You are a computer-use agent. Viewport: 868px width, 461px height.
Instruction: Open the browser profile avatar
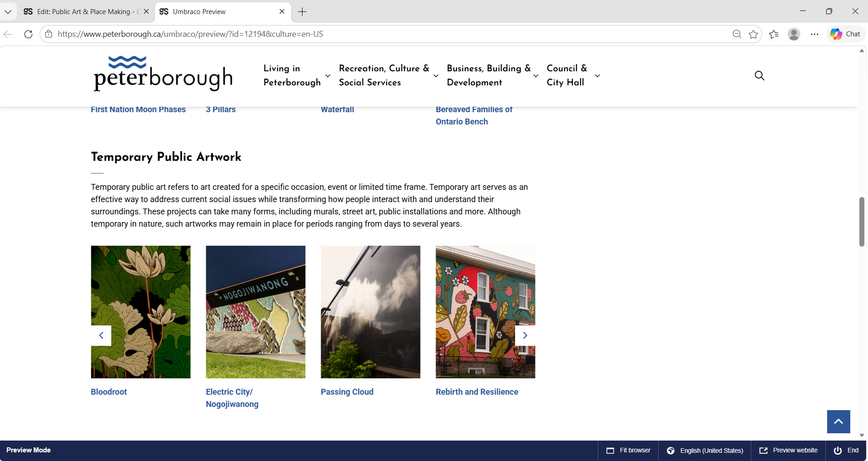794,34
